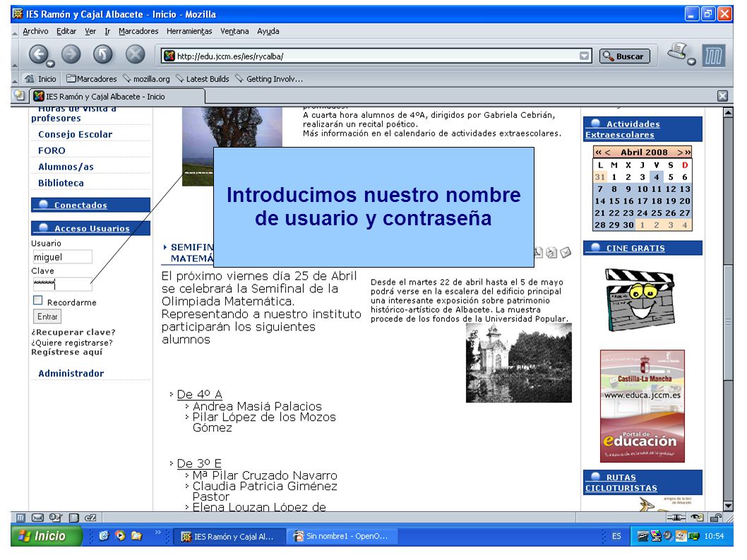Click the security lock icon in status bar
The height and width of the screenshot is (560, 747).
(715, 518)
